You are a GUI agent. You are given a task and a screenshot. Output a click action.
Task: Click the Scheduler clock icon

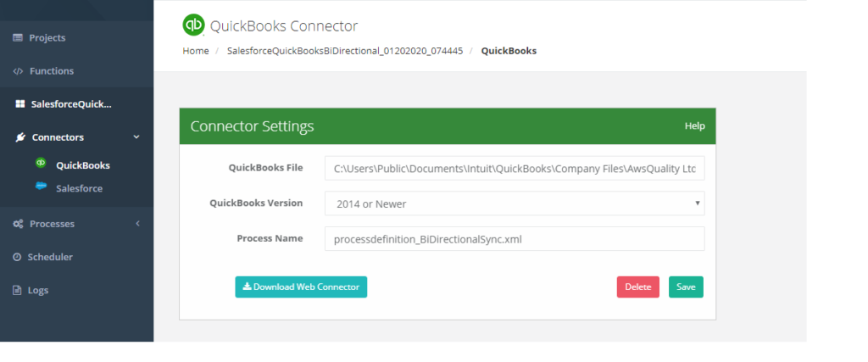tap(17, 257)
